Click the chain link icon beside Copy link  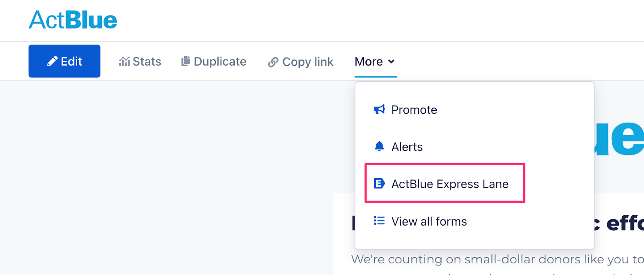point(273,62)
